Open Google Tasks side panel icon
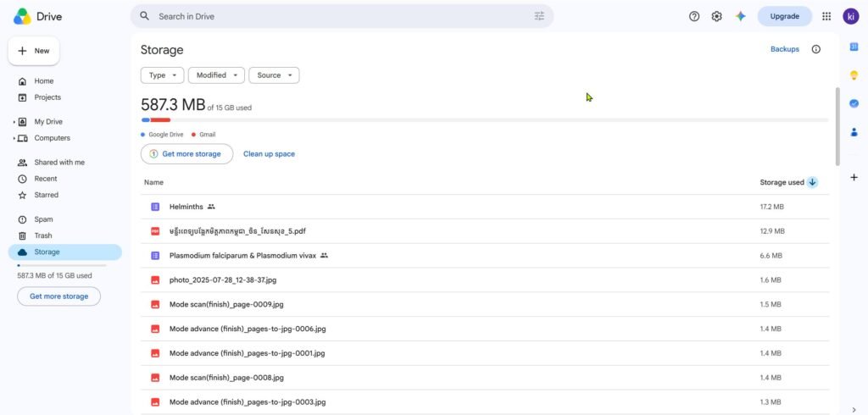Image resolution: width=868 pixels, height=415 pixels. pos(854,103)
